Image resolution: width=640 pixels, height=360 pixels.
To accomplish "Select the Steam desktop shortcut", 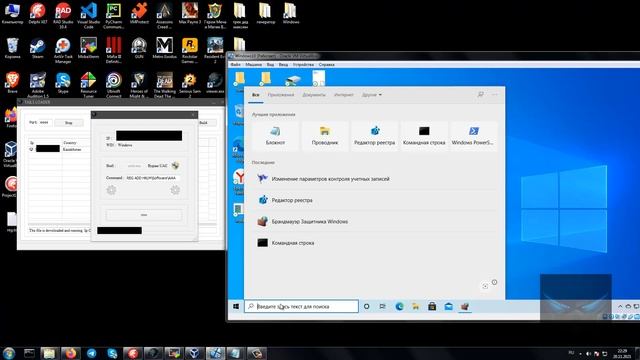I will pos(38,48).
